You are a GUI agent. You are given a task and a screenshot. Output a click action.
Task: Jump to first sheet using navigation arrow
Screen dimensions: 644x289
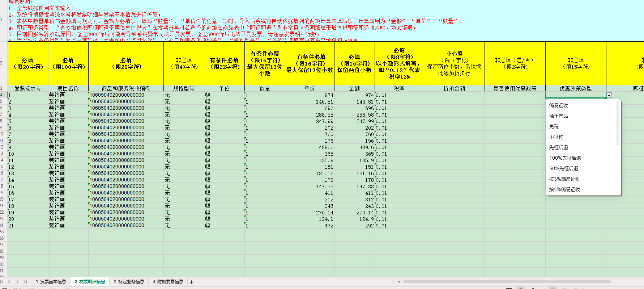pyautogui.click(x=2, y=282)
